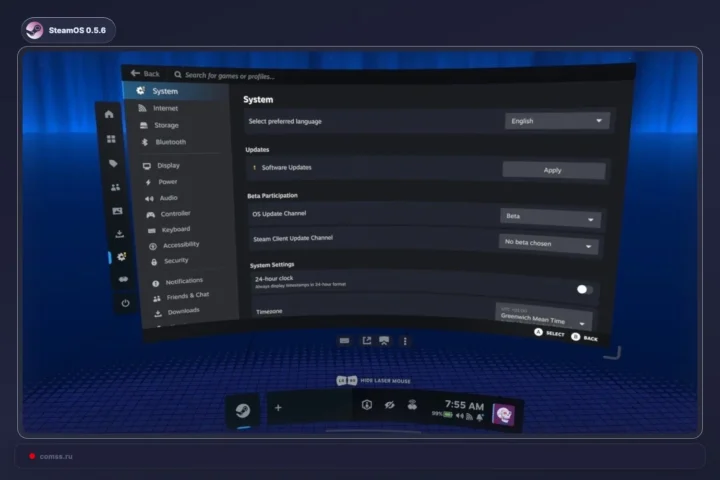
Task: Open the Timezone dropdown showing Greenwich Mean Time
Action: pos(543,316)
